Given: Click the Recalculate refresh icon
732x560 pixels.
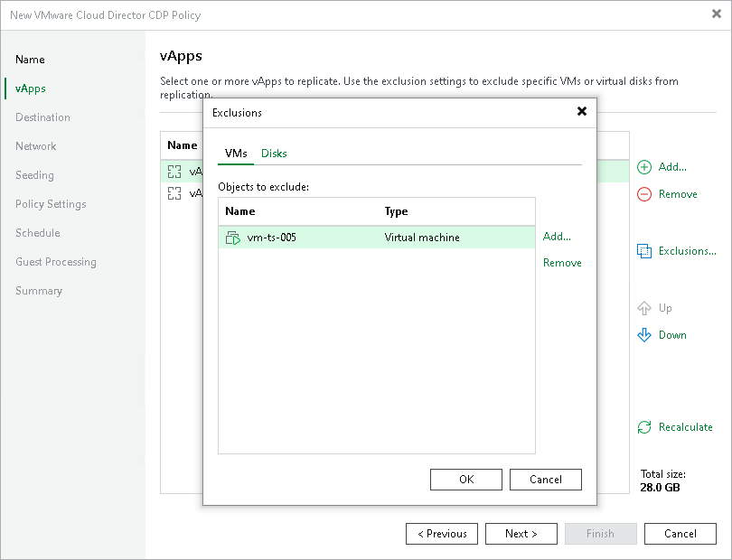Looking at the screenshot, I should coord(644,427).
